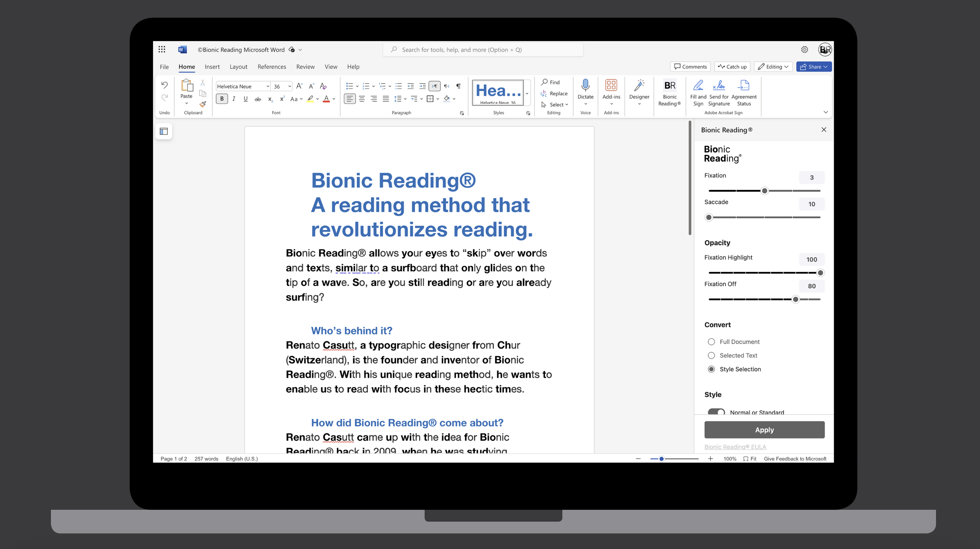Open the app launcher grid icon
The height and width of the screenshot is (549, 980).
pyautogui.click(x=162, y=50)
